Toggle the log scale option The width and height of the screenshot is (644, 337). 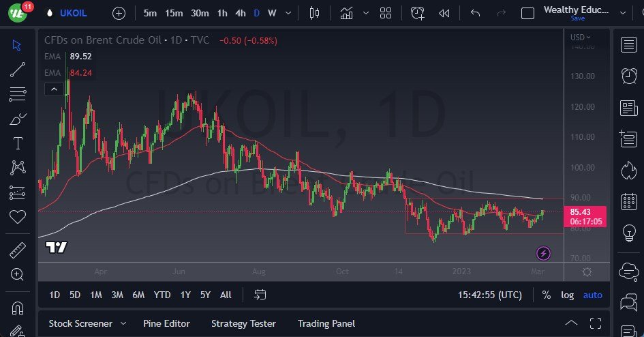567,295
